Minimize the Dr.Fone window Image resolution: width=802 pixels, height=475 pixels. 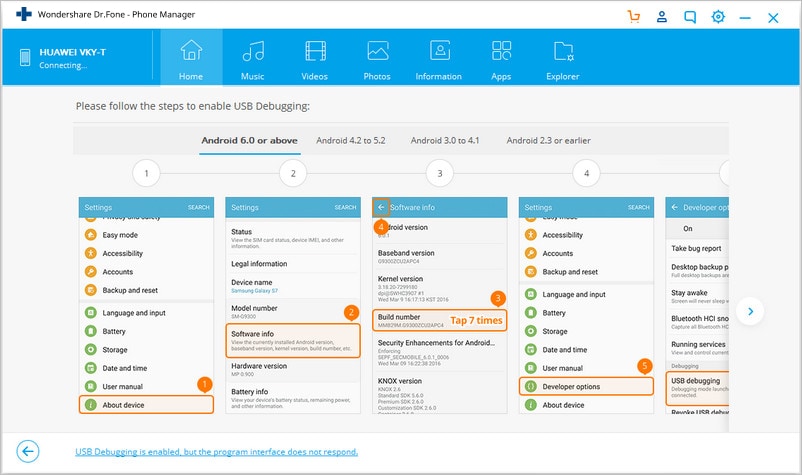pyautogui.click(x=745, y=18)
